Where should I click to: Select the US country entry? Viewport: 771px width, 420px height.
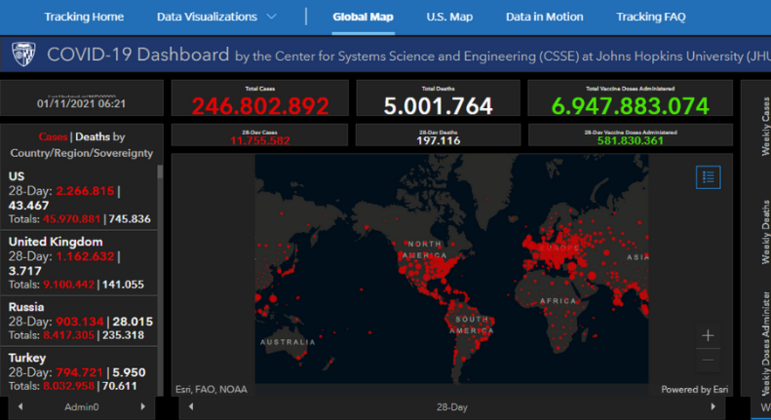click(79, 198)
